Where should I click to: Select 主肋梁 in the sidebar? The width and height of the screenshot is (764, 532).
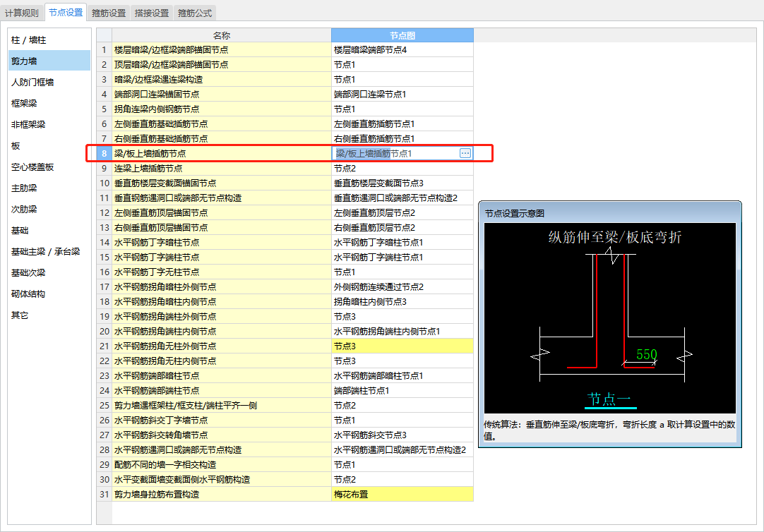tap(49, 188)
